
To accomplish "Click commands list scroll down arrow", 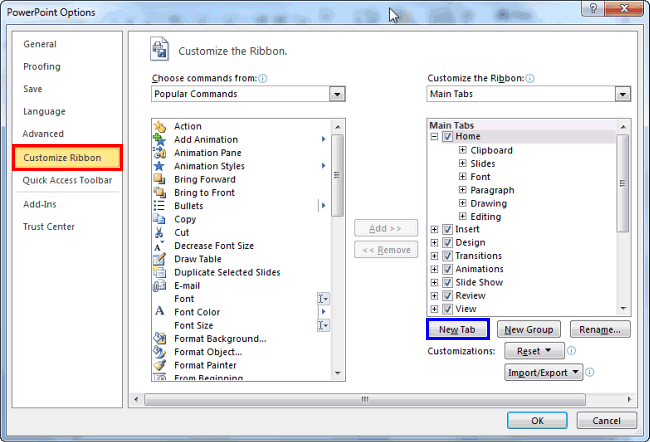I will coord(337,374).
